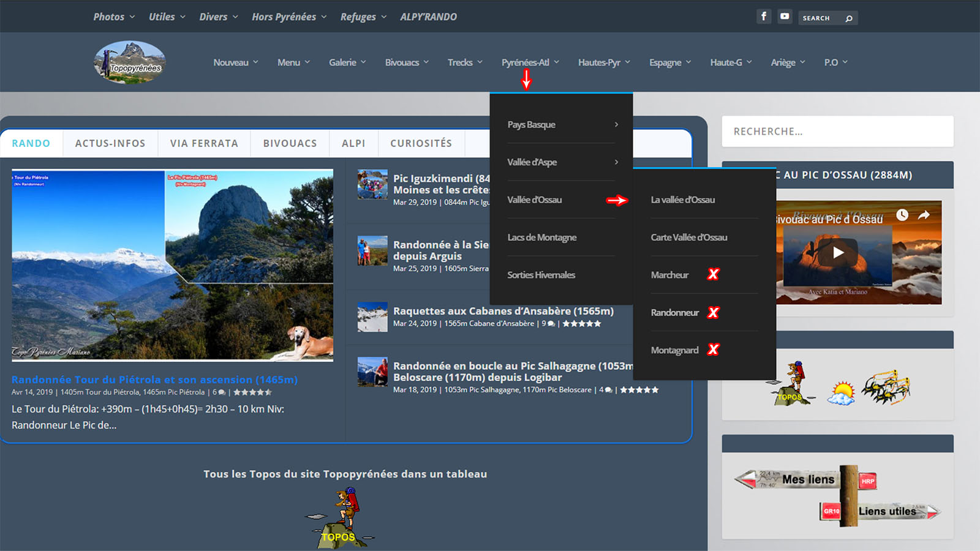The height and width of the screenshot is (551, 980).
Task: Switch to the VIA FERRATA tab
Action: (x=204, y=143)
